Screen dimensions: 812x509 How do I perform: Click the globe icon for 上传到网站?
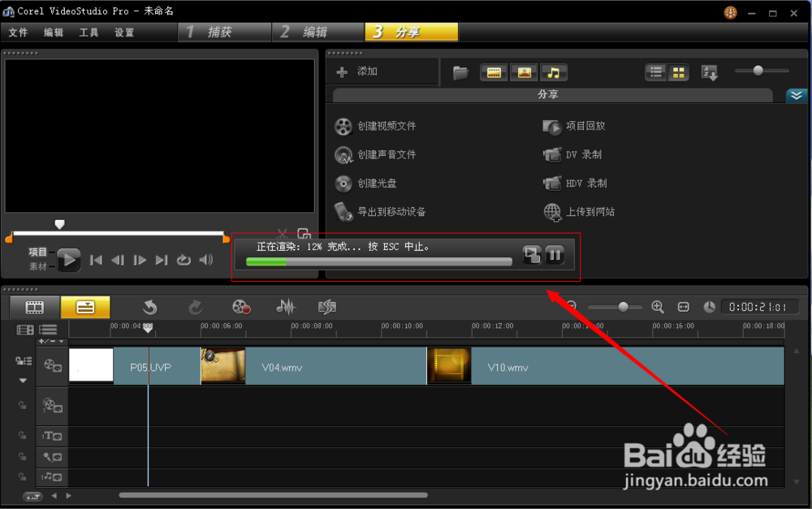click(x=552, y=213)
